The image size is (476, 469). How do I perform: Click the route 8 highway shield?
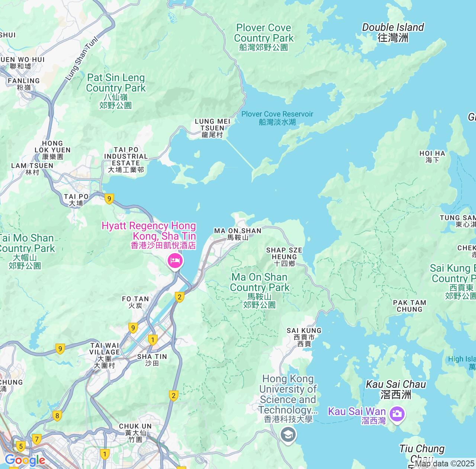pos(57,416)
